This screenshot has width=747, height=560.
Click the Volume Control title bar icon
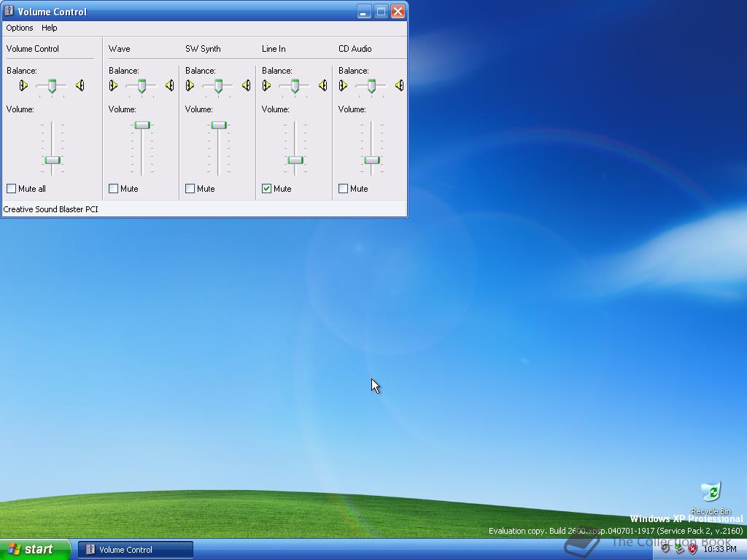tap(9, 11)
